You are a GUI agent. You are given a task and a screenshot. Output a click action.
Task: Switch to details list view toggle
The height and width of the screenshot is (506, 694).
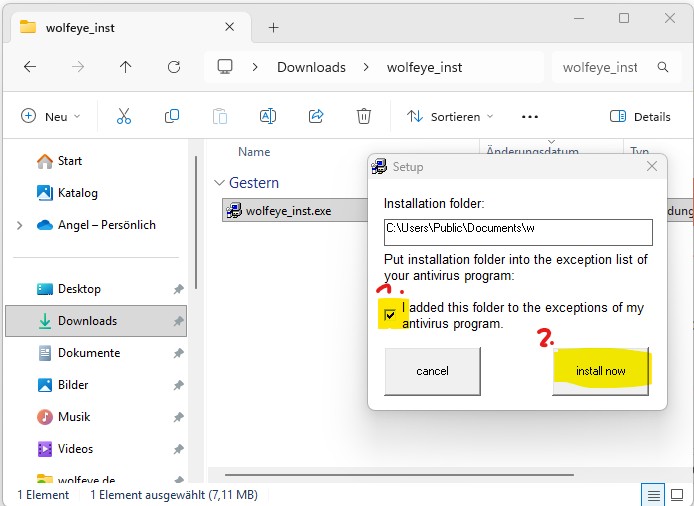pos(652,495)
